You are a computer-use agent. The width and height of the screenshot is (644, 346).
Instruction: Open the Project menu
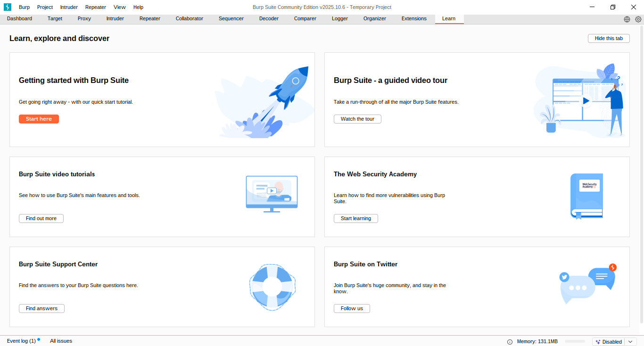[x=45, y=7]
